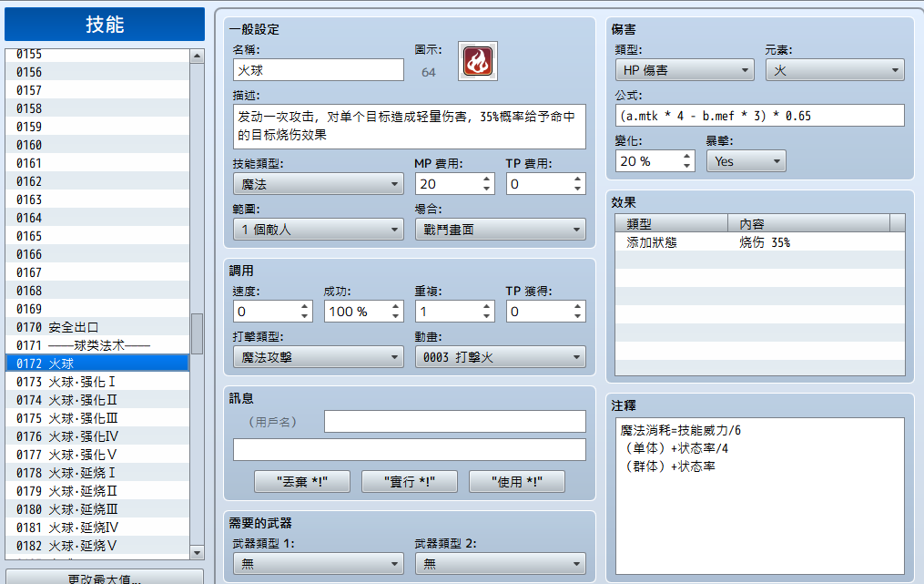Viewport: 924px width, 584px height.
Task: Select the 添加狀態 烧伤 35% effect row
Action: click(x=759, y=241)
